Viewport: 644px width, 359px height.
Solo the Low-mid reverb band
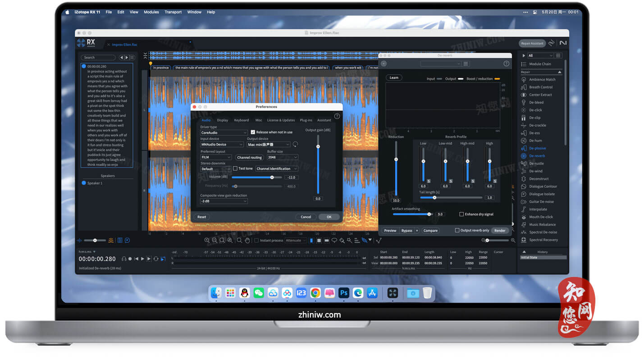(451, 181)
